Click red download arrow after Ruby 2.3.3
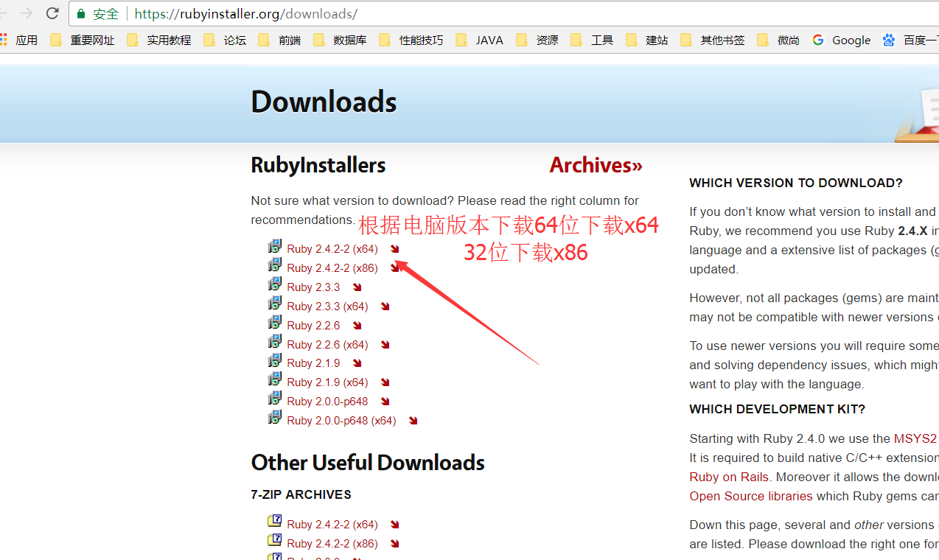This screenshot has width=939, height=560. (357, 287)
